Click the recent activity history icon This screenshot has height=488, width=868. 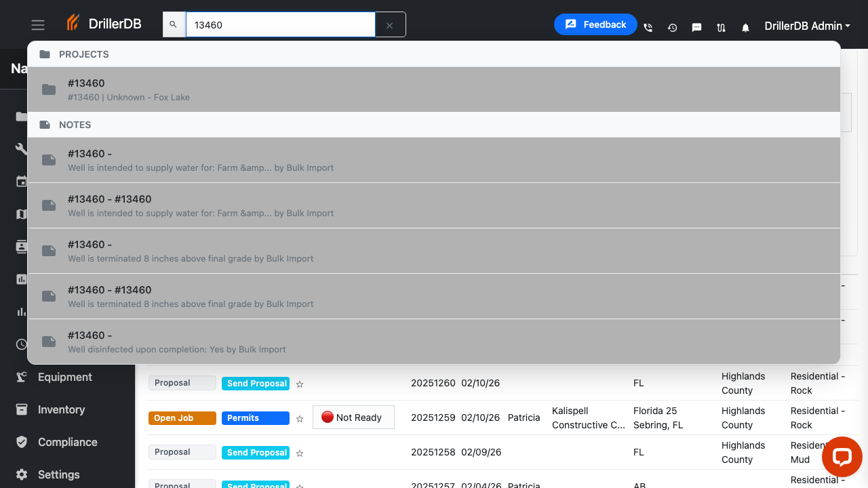point(672,27)
